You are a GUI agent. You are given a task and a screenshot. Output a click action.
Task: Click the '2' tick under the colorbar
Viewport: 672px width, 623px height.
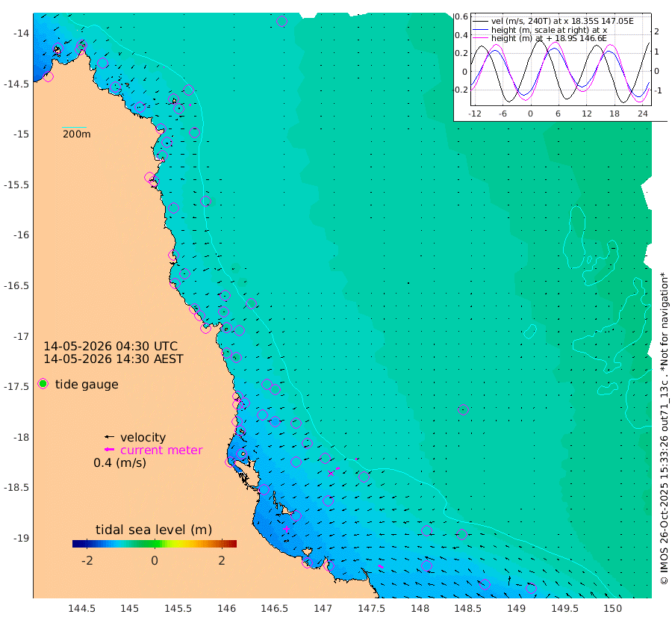(222, 560)
